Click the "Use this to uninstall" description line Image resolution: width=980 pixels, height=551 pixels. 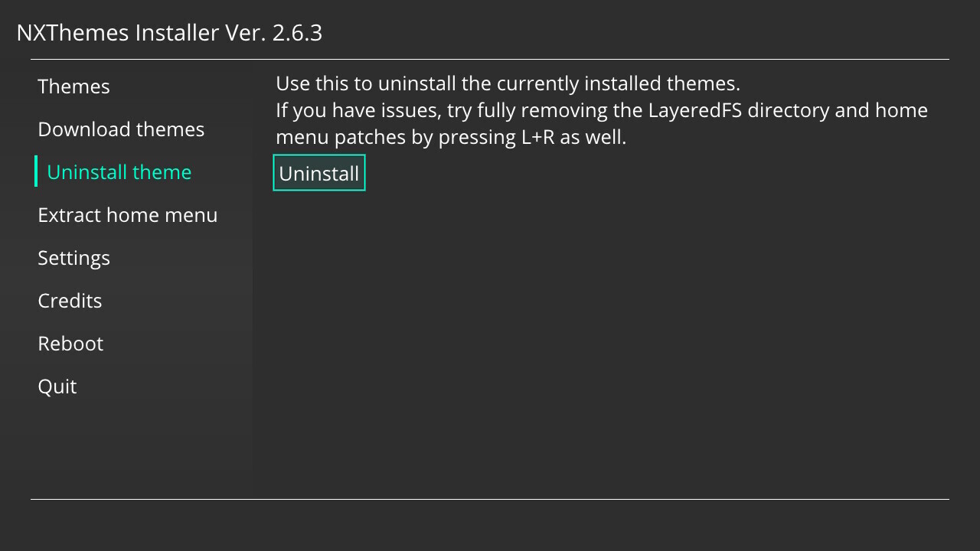[x=508, y=83]
